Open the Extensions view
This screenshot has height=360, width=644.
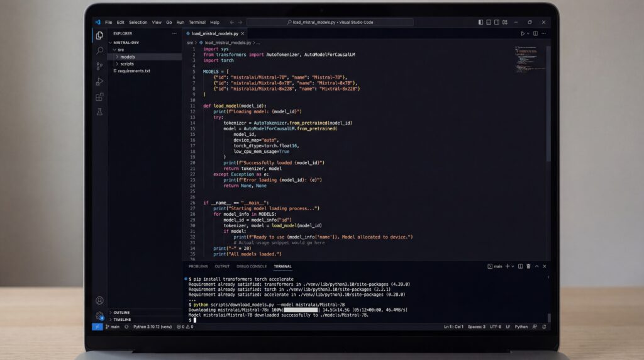coord(99,97)
